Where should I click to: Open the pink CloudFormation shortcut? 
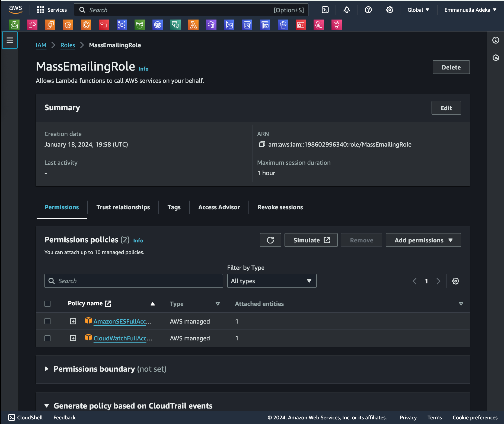32,25
